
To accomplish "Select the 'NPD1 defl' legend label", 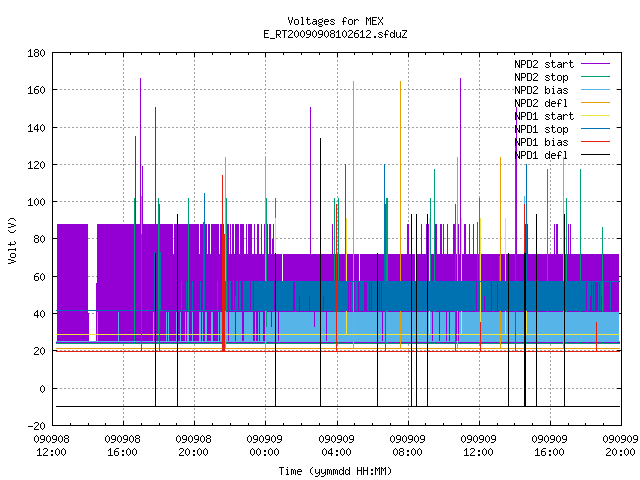I will 541,156.
